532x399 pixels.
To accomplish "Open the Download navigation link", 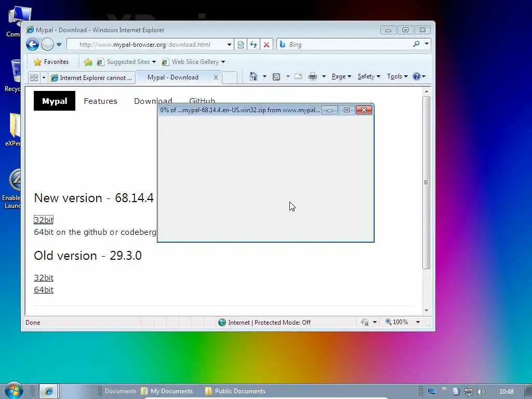I will click(x=153, y=101).
